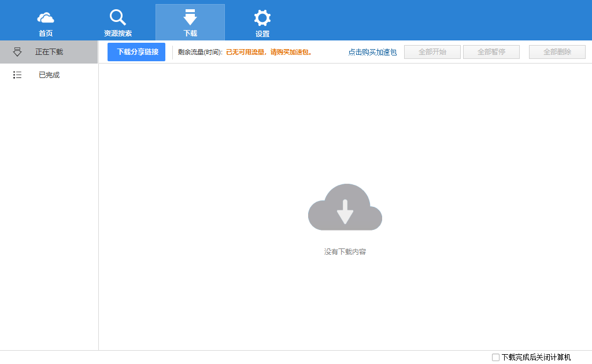This screenshot has height=364, width=592.
Task: Click the blue 下载分享链接 button
Action: [136, 51]
